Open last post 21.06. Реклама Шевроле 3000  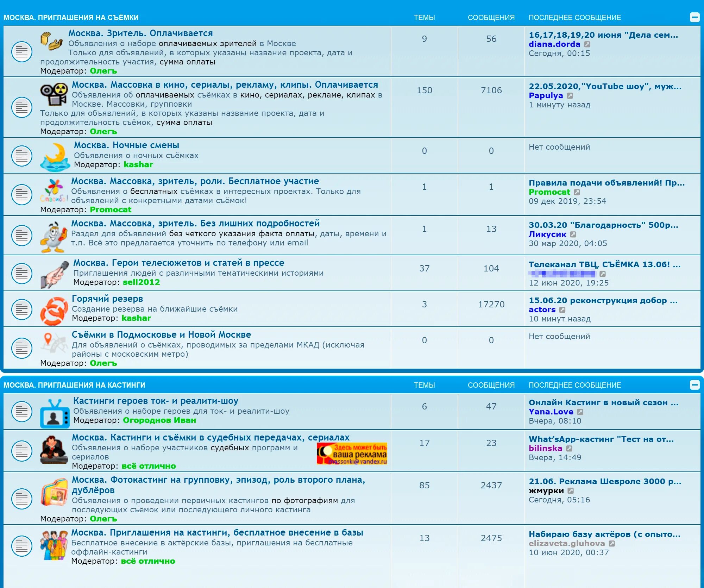605,481
